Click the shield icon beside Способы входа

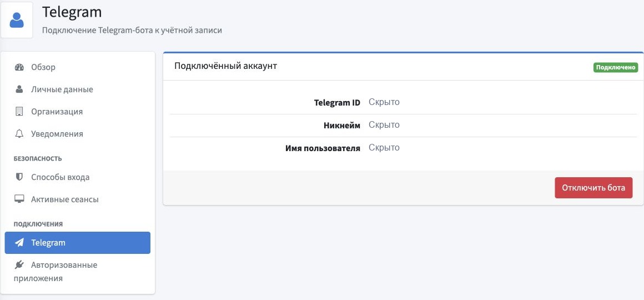[19, 177]
